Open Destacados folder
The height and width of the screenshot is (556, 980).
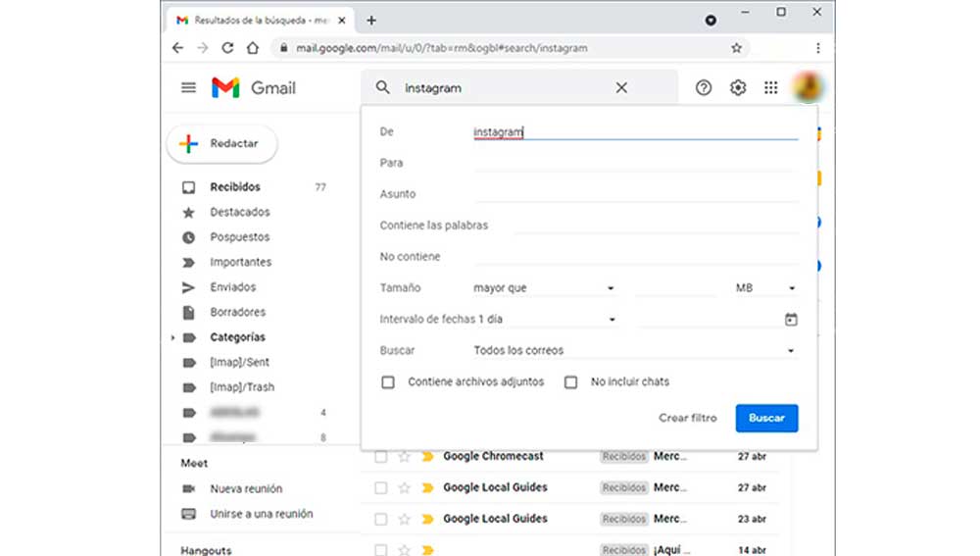(x=240, y=212)
